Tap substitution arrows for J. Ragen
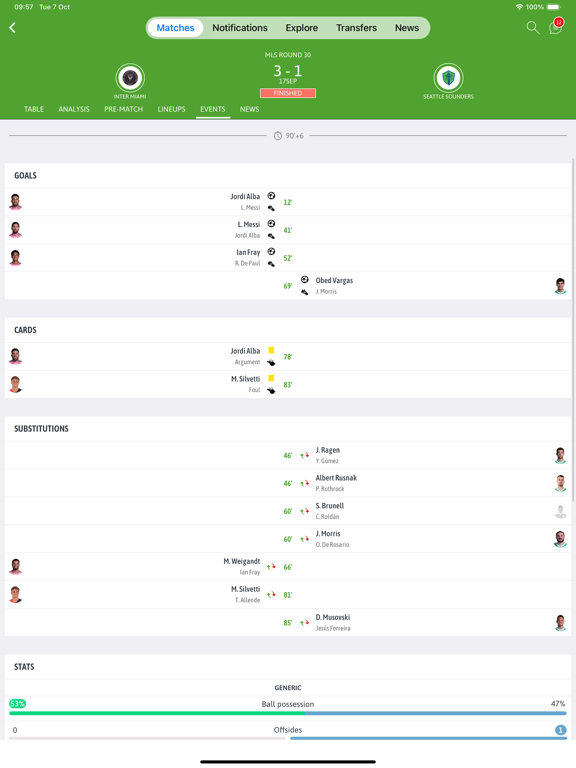This screenshot has height=768, width=576. pos(305,456)
